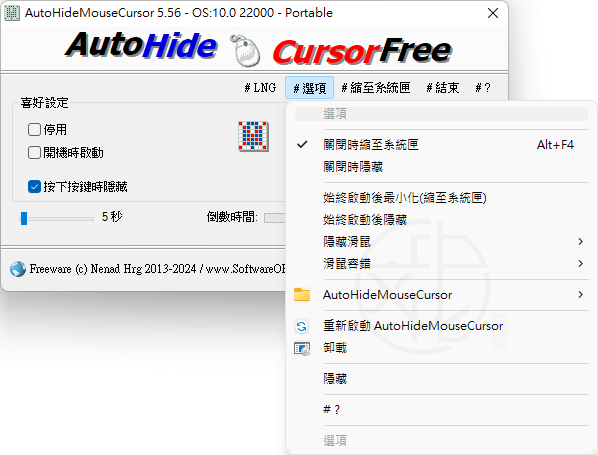Expand the 滑鼠容錯 submenu arrow
The width and height of the screenshot is (598, 455).
[x=580, y=264]
